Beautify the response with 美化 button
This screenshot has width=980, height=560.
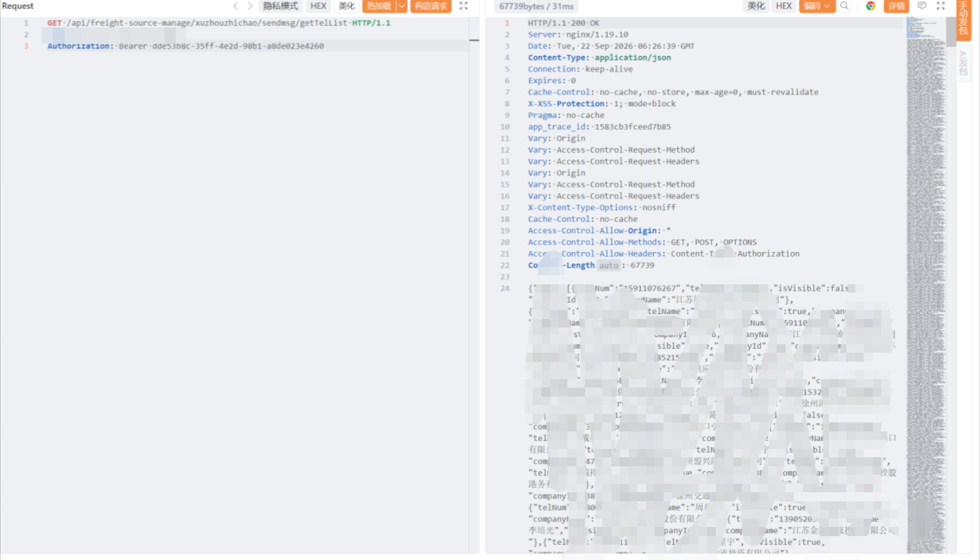[756, 6]
